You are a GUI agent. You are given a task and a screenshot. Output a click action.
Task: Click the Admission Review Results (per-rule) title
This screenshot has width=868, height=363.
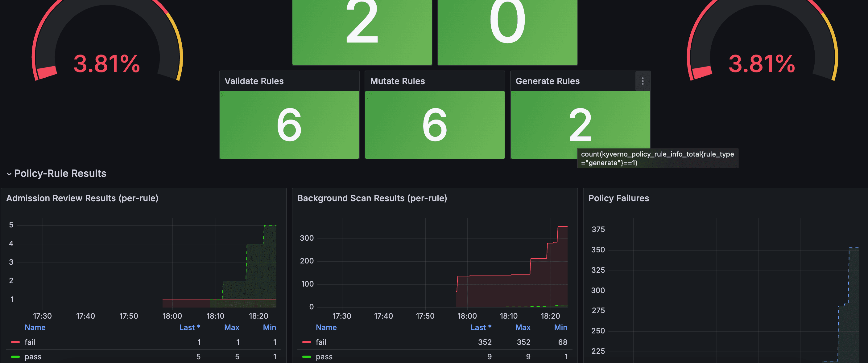pos(82,198)
